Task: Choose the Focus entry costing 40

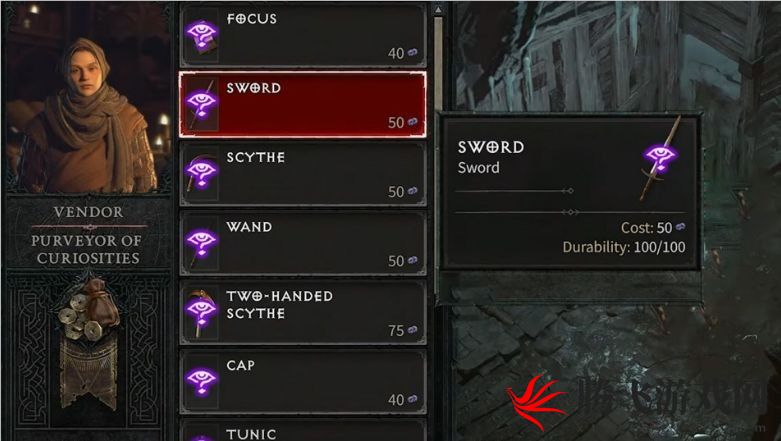Action: tap(303, 35)
